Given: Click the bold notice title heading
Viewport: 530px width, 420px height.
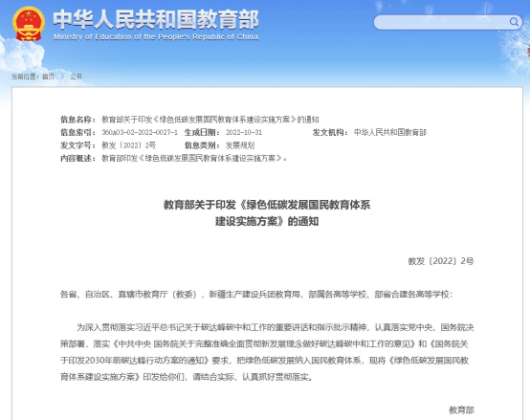Looking at the screenshot, I should [267, 213].
